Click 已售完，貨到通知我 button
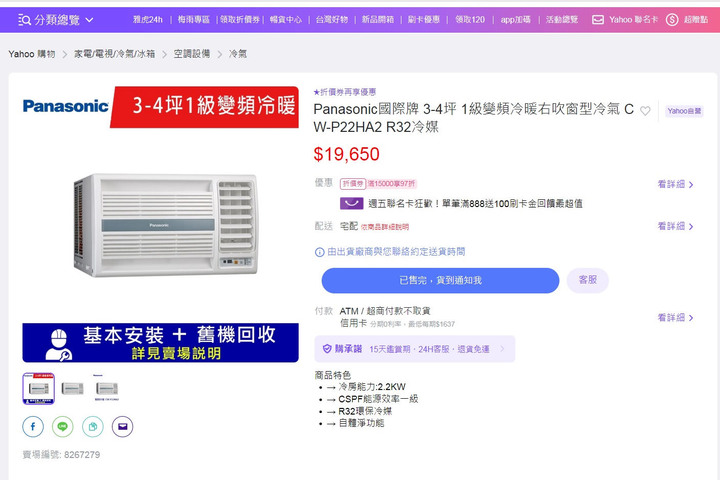 (440, 280)
